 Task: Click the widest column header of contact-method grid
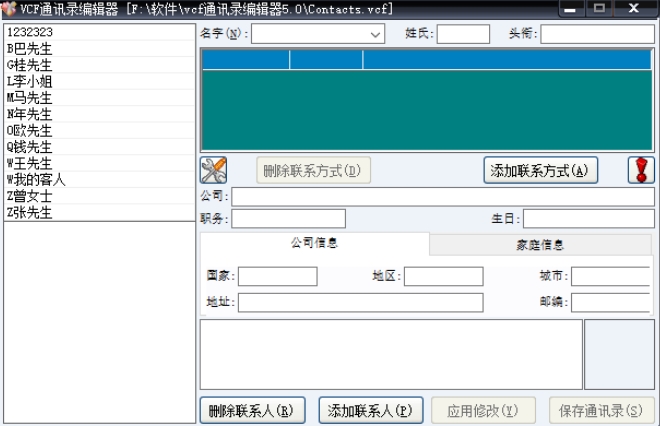point(507,60)
